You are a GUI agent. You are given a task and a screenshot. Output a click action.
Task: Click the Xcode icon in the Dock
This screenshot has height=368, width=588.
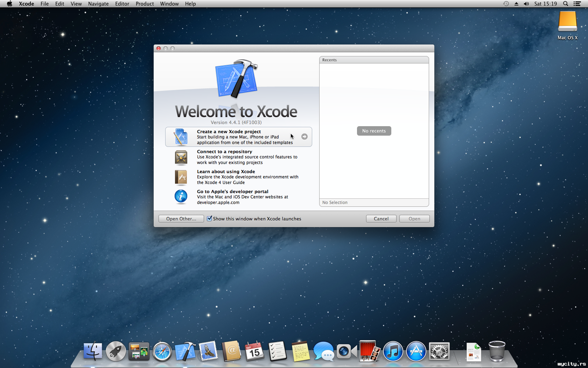pos(185,351)
